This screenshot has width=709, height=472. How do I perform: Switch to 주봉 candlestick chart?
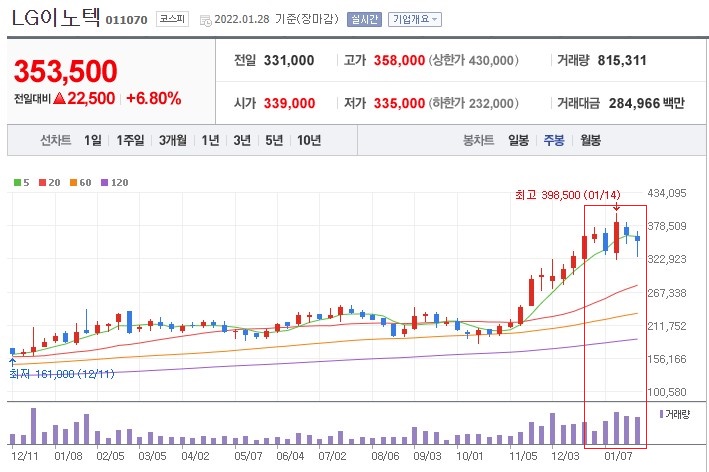point(554,140)
